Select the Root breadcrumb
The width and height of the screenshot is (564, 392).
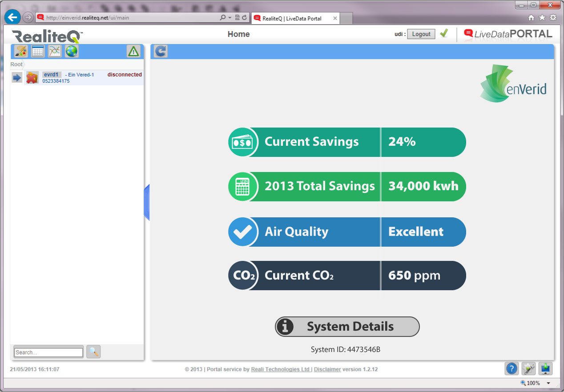16,64
